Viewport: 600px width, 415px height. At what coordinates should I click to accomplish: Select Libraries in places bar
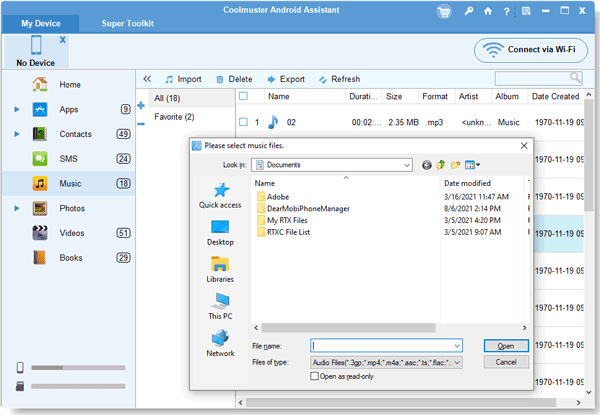(220, 270)
